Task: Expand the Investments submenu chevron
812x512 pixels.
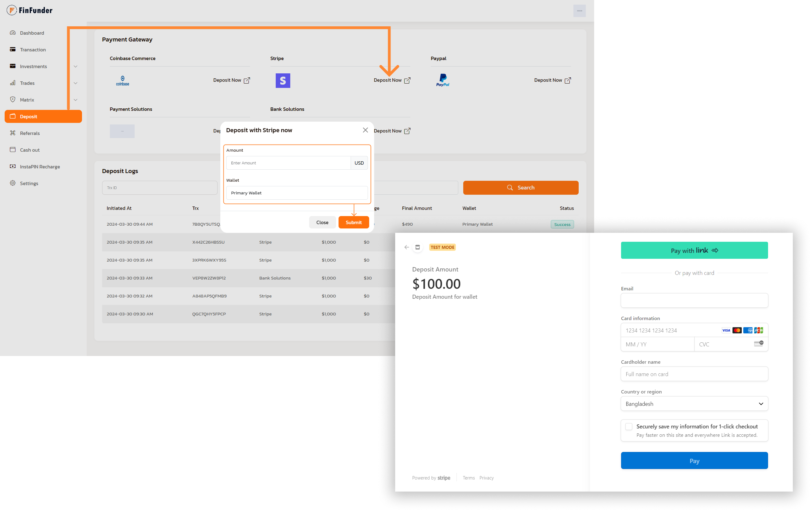Action: coord(76,67)
